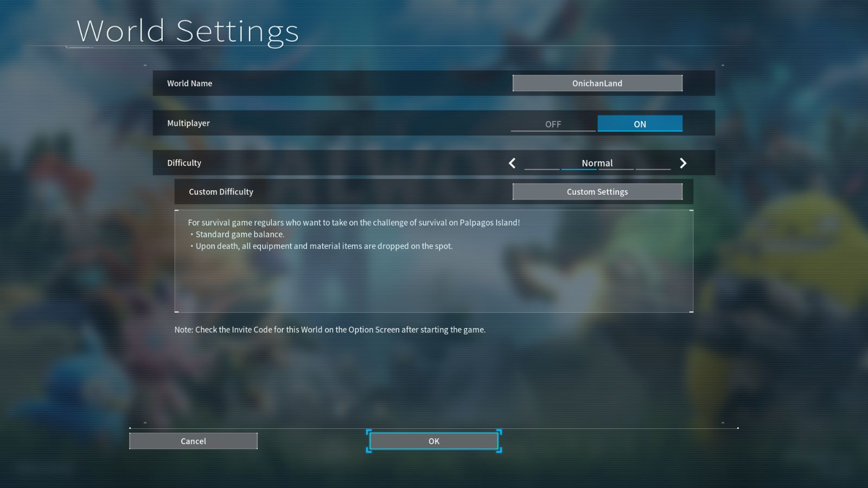Click the left arrow to lower difficulty
The image size is (868, 488).
(512, 163)
